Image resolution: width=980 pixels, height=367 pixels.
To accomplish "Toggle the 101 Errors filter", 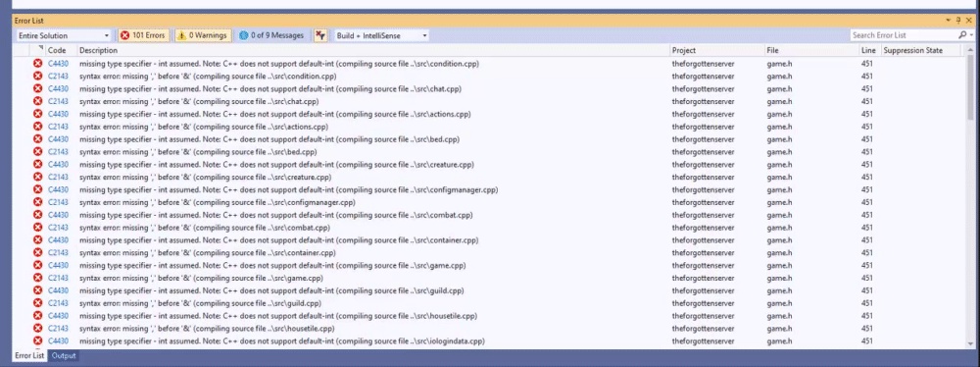I will [x=142, y=35].
